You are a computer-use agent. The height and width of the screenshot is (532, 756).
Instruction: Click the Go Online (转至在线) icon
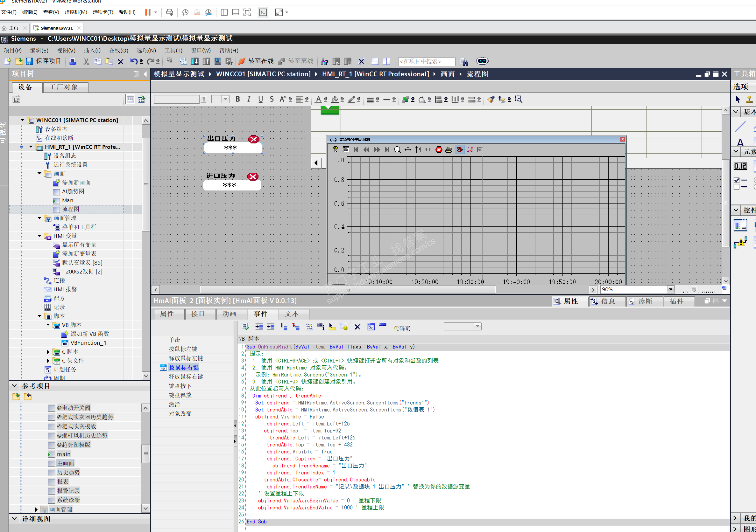pyautogui.click(x=242, y=61)
